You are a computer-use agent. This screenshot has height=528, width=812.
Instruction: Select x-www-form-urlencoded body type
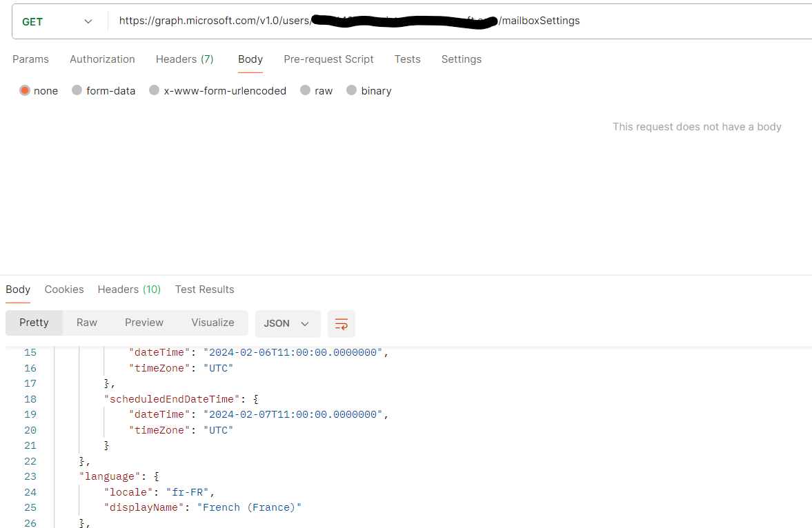click(154, 90)
